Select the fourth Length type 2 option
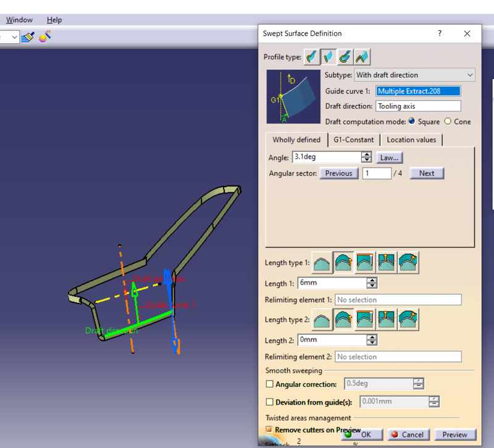The height and width of the screenshot is (448, 494). (x=386, y=319)
